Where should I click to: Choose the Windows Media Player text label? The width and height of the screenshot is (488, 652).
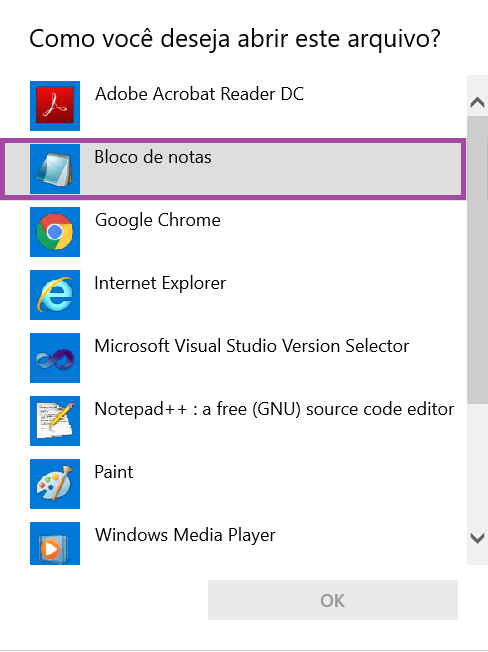pos(185,535)
